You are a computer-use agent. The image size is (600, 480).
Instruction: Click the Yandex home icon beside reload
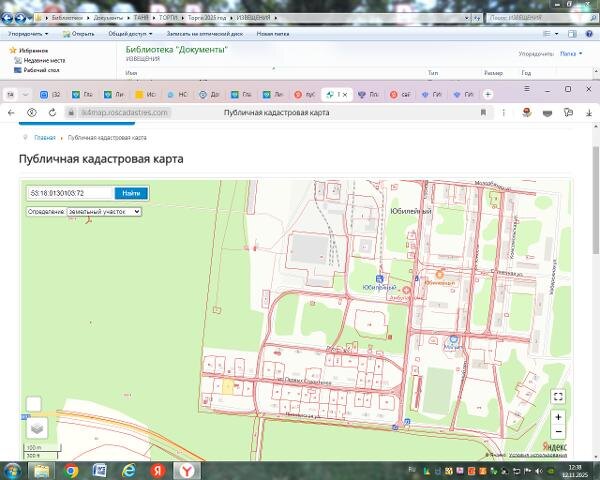32,113
